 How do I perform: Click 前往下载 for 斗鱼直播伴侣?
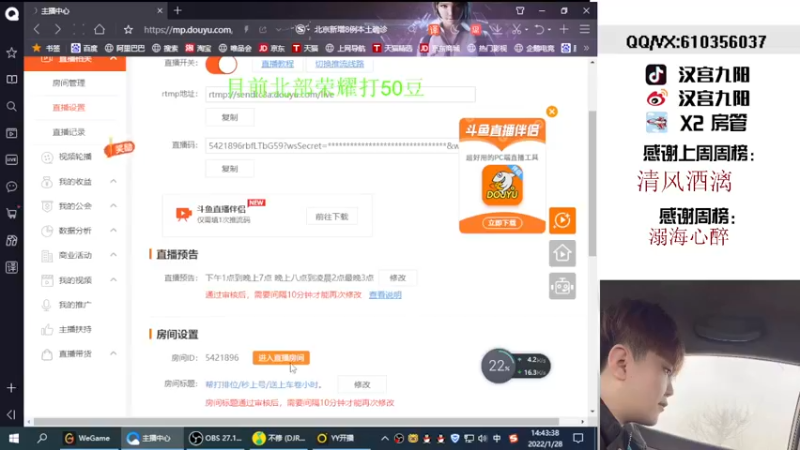[x=332, y=217]
